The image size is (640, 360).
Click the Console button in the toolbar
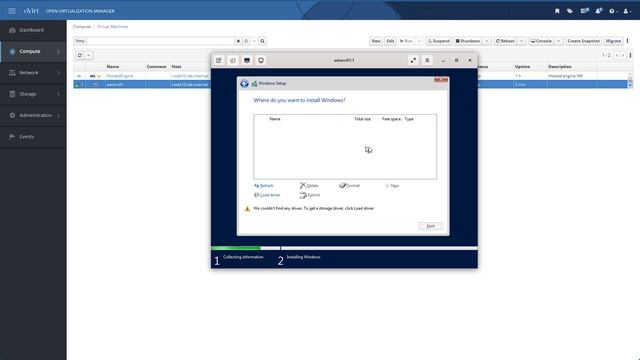[x=541, y=41]
